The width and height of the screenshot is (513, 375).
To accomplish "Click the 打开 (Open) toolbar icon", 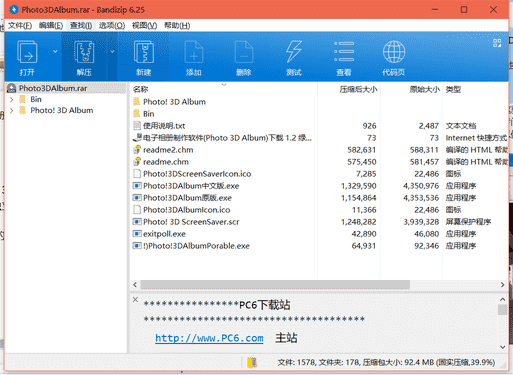I will (27, 52).
